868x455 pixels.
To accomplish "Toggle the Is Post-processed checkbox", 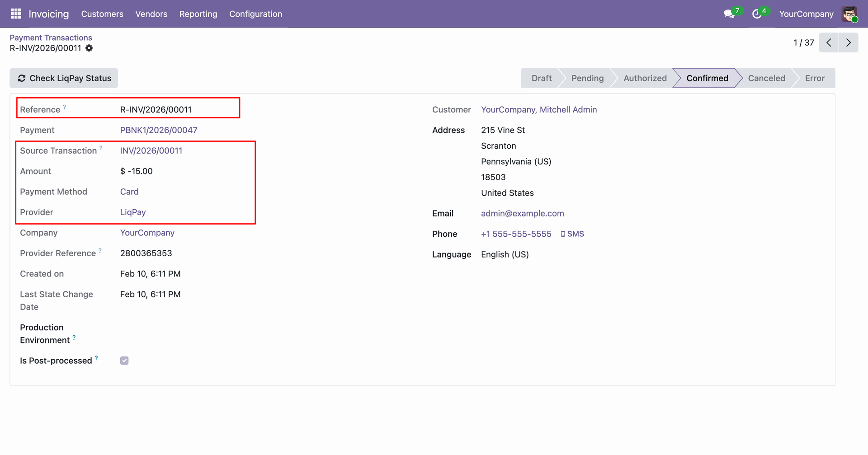I will coord(124,361).
